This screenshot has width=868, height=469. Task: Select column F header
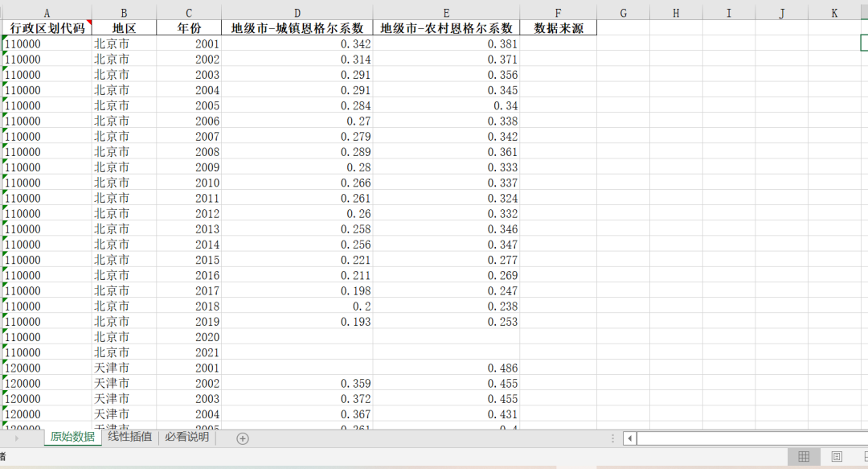558,14
